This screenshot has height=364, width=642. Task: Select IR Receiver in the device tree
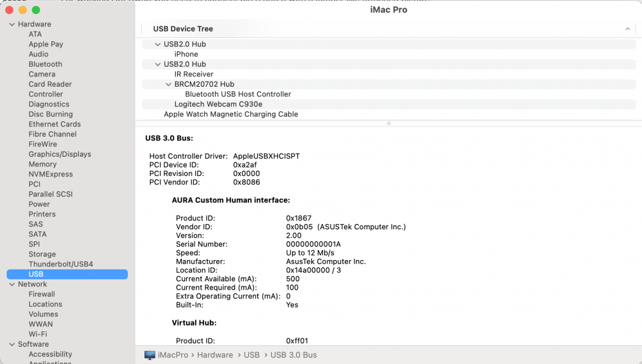[x=194, y=74]
